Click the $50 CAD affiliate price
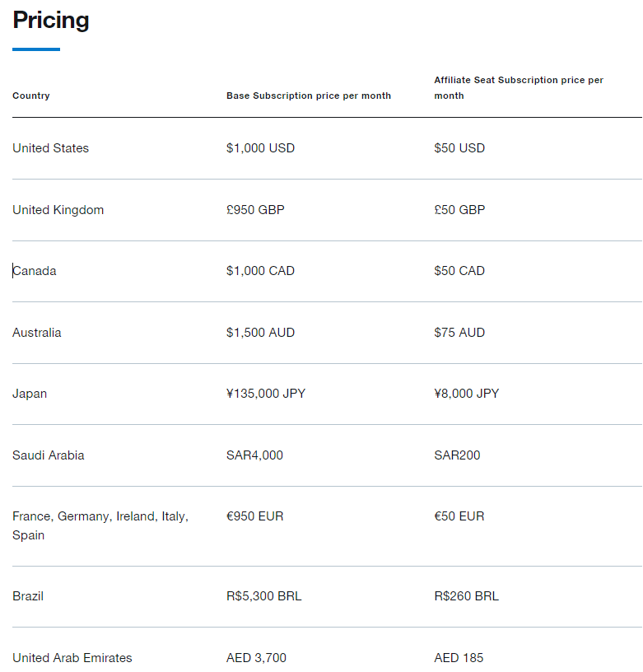This screenshot has width=643, height=672. (x=459, y=271)
